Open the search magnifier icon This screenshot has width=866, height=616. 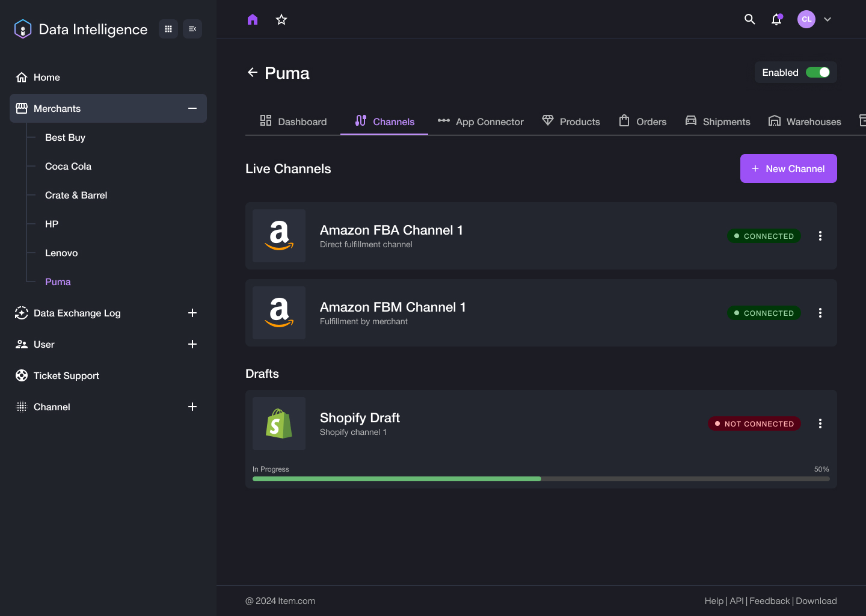(x=750, y=19)
